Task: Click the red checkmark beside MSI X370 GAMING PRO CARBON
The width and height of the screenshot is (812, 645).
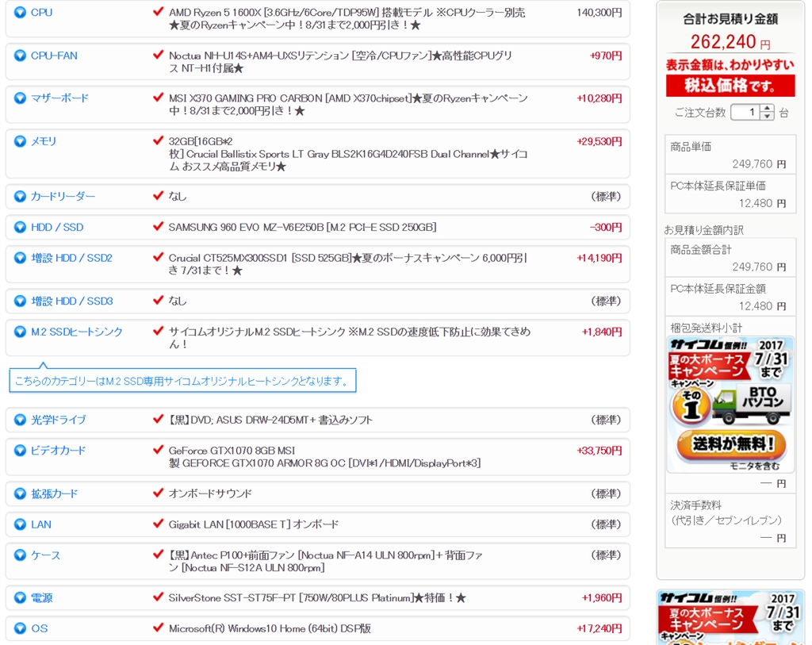Action: coord(159,96)
